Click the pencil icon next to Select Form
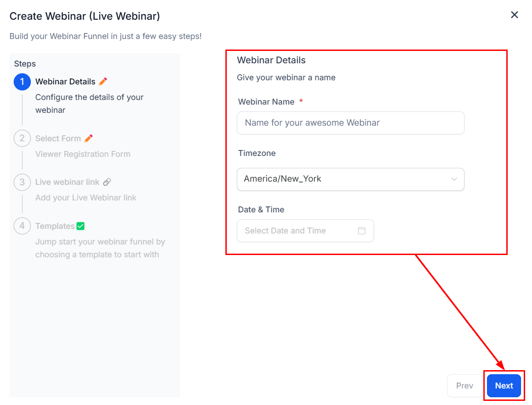 click(x=89, y=139)
